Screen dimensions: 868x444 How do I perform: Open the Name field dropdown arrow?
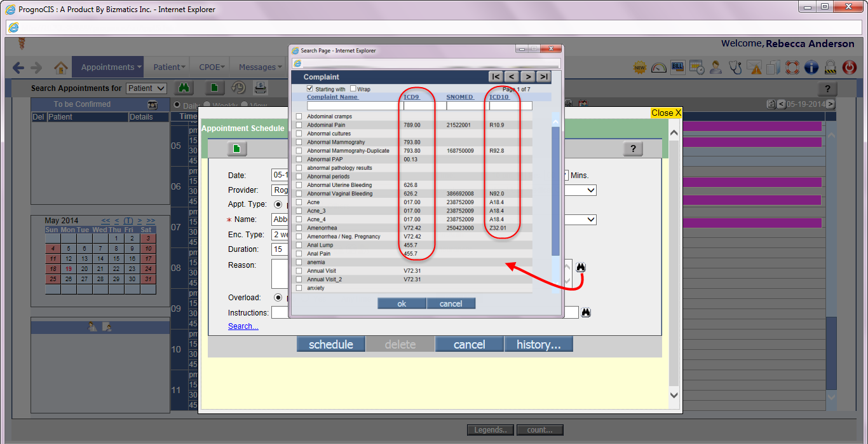click(591, 219)
